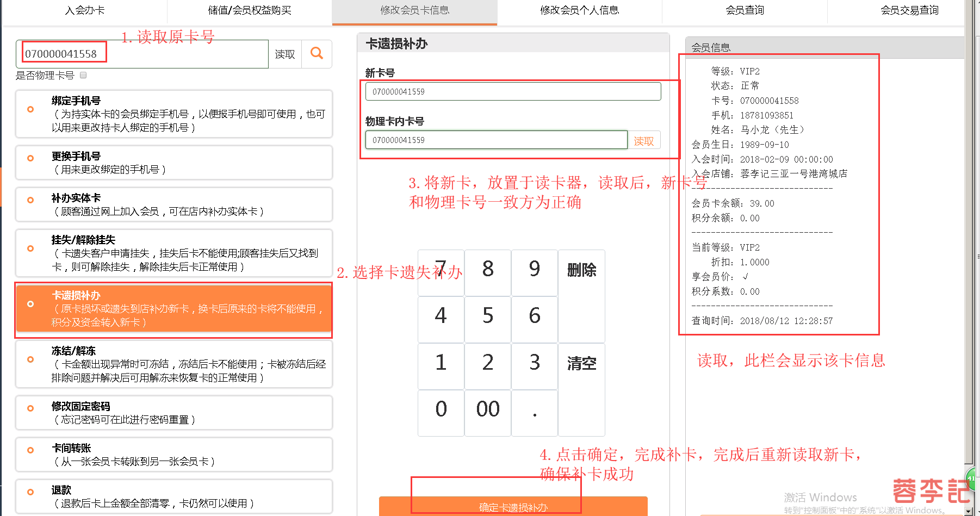
Task: Click the 会员信息 panel header
Action: point(824,47)
